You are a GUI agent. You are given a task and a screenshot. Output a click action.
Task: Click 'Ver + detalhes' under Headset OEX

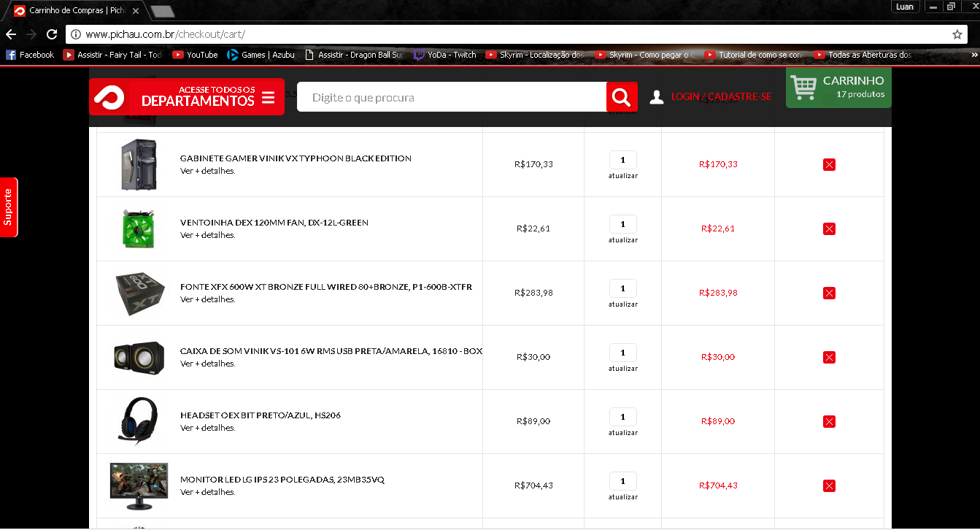(208, 428)
